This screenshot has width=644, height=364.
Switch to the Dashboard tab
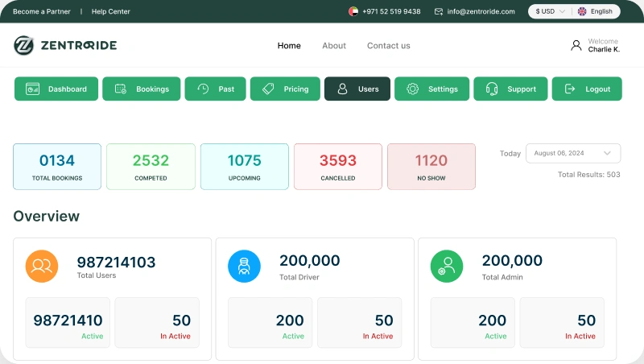pos(56,89)
